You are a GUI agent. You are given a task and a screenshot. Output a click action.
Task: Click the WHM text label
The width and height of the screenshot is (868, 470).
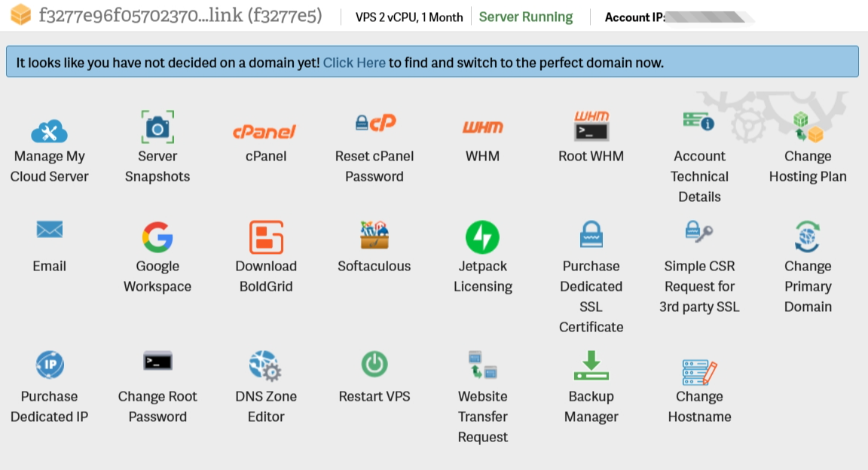483,156
